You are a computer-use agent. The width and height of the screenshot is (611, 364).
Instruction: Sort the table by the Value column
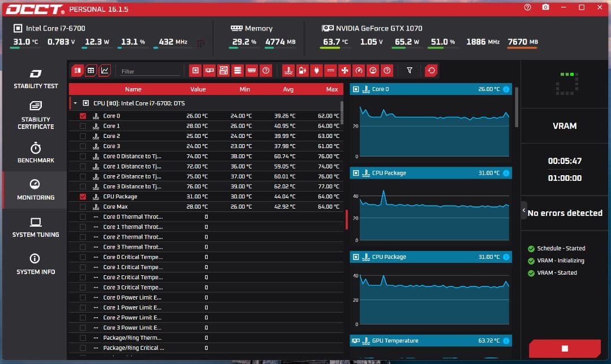click(198, 89)
